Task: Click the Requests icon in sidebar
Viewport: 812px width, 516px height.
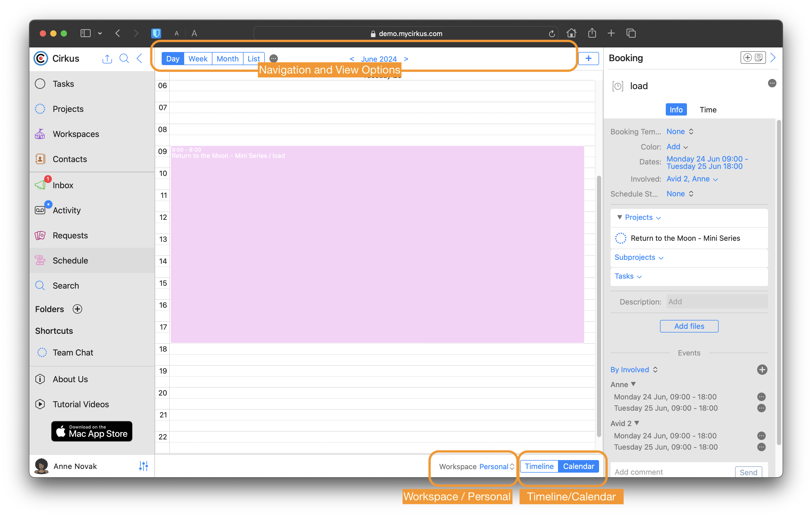Action: coord(40,235)
